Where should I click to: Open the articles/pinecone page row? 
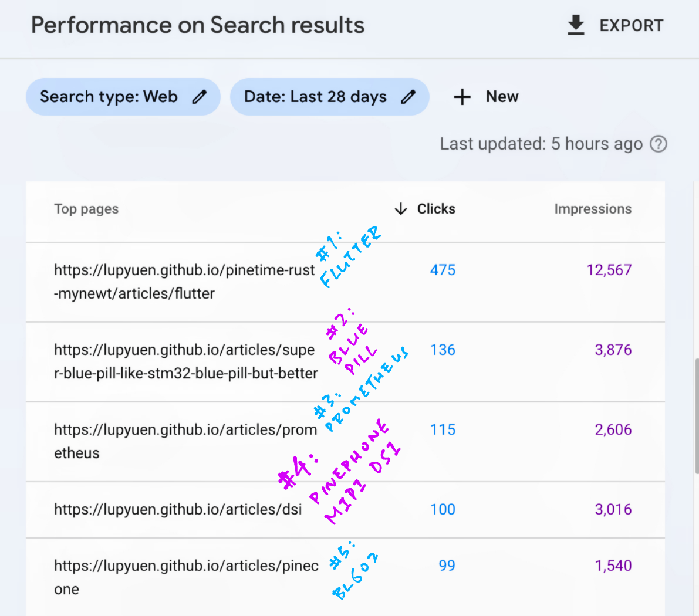(x=185, y=577)
